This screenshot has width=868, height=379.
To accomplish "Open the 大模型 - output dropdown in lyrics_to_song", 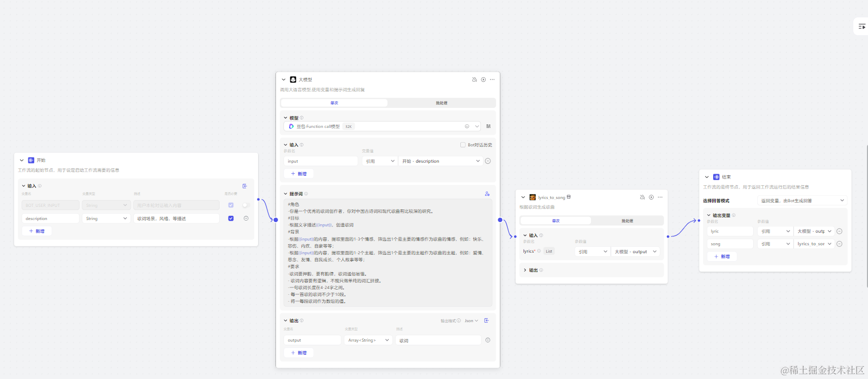I will [636, 252].
